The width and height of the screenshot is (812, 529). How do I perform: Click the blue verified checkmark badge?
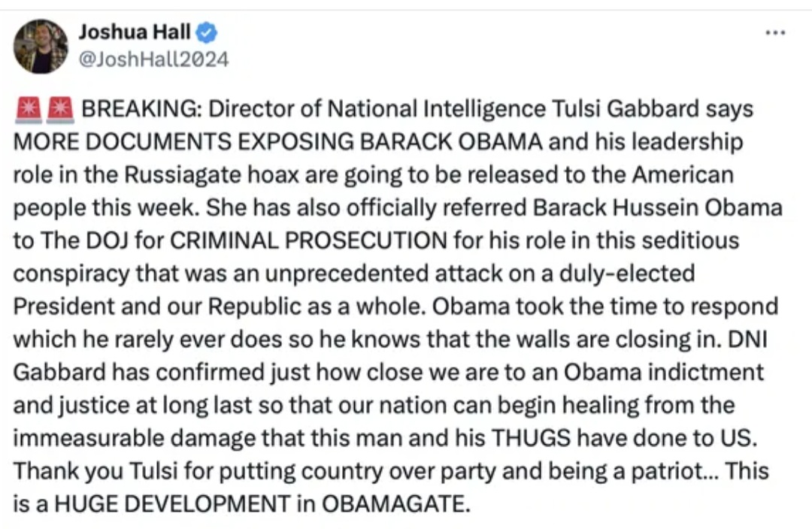tap(208, 32)
